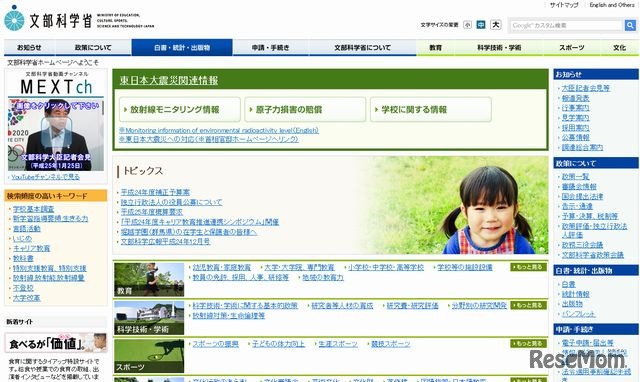This screenshot has height=382, width=640.
Task: Open the 教育 navigation tab
Action: point(436,47)
